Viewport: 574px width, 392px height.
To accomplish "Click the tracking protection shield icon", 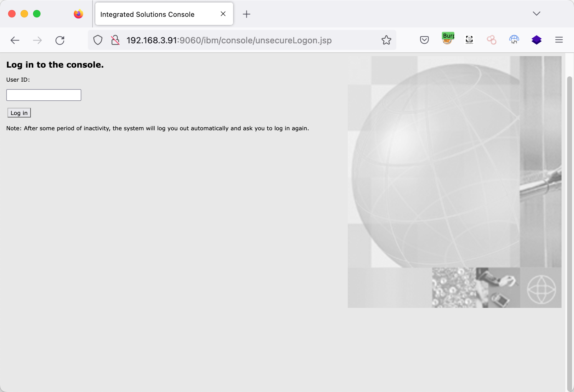I will coord(98,40).
